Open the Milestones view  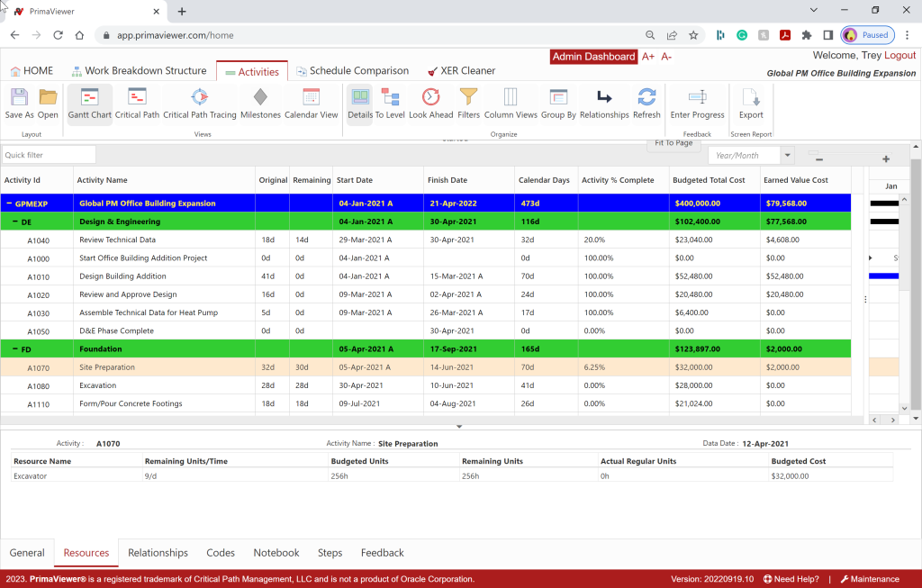[x=260, y=104]
